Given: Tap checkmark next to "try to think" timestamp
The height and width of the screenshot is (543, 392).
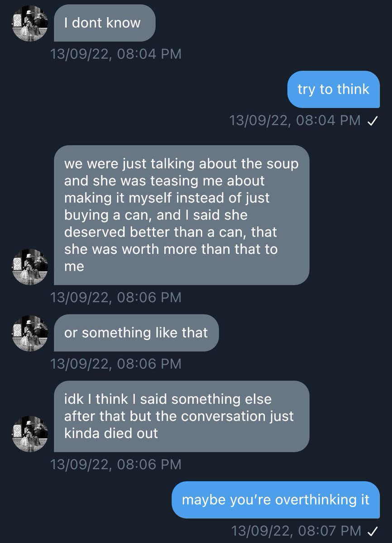Looking at the screenshot, I should (x=373, y=121).
